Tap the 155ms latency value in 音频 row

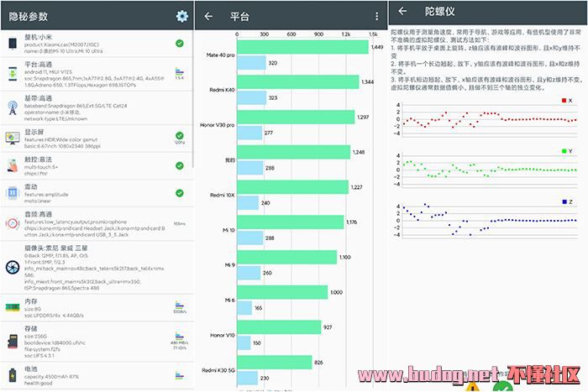coord(180,224)
